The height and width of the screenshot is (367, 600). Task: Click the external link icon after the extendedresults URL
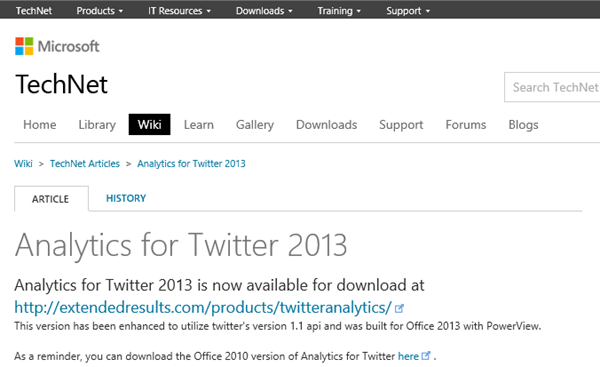coord(399,308)
